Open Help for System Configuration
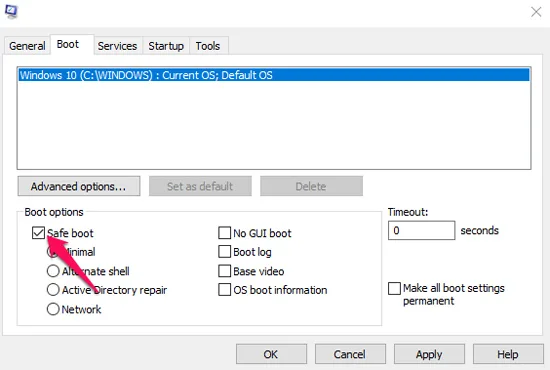Screen dimensions: 550x370 click(508, 354)
